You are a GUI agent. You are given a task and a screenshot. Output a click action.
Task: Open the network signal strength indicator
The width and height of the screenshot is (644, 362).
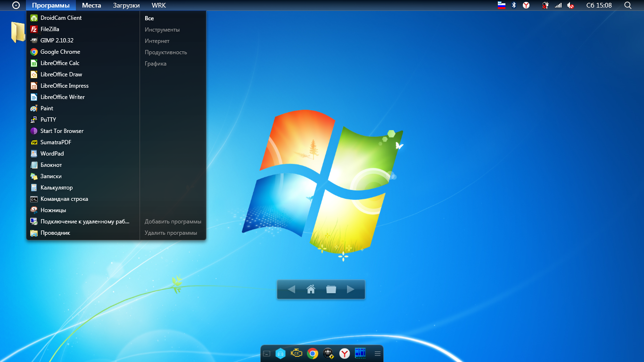pyautogui.click(x=558, y=5)
